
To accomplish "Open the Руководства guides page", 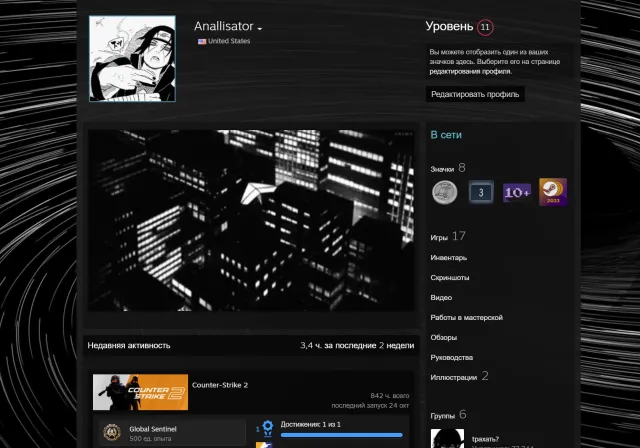I will pos(452,358).
